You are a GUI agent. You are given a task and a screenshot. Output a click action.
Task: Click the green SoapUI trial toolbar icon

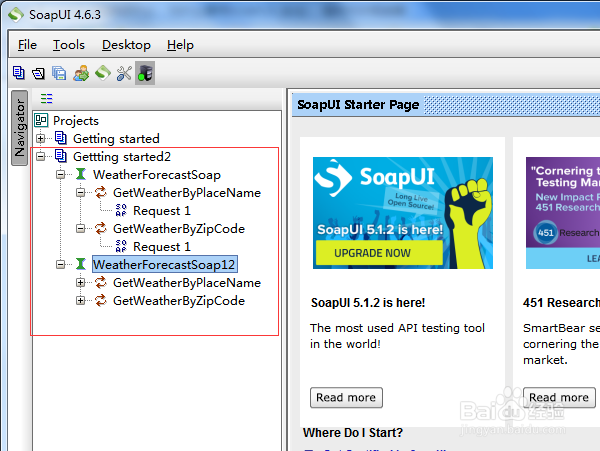click(x=103, y=73)
